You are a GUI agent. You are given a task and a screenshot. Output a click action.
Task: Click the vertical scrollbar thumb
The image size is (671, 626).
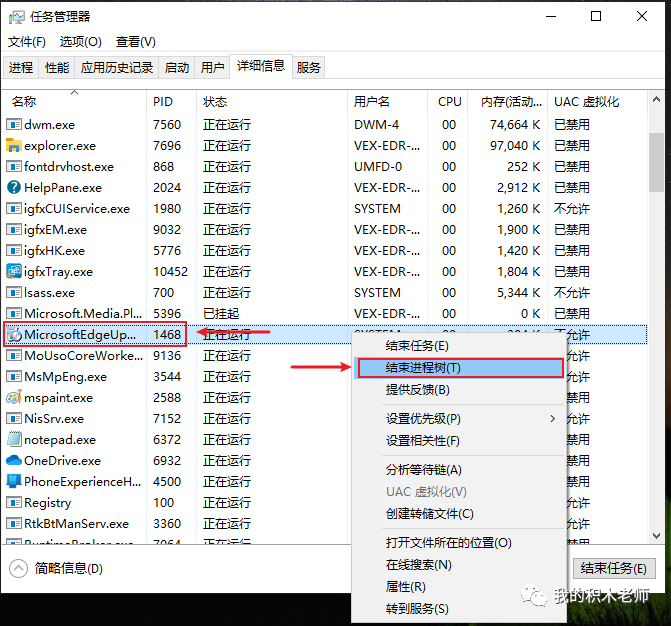pos(656,163)
